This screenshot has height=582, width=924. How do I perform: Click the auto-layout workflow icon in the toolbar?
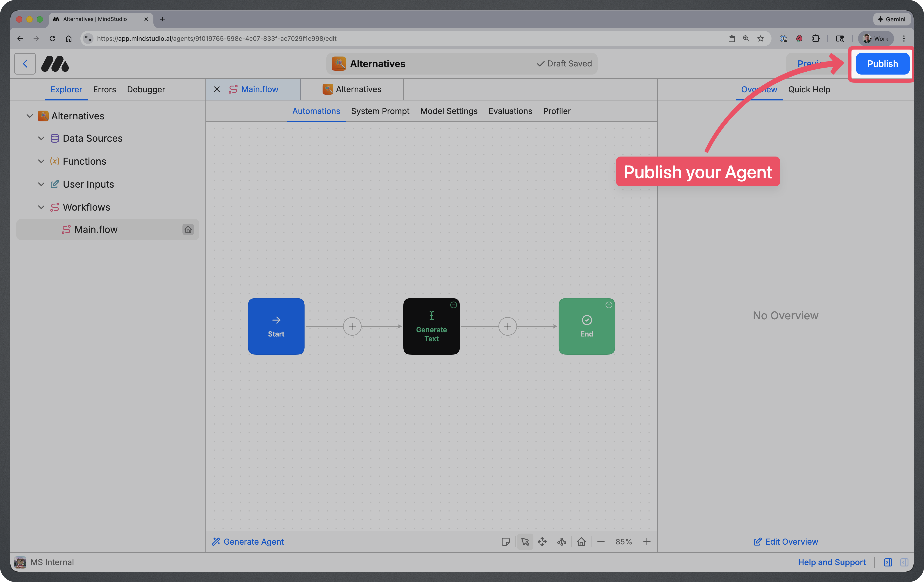coord(562,542)
